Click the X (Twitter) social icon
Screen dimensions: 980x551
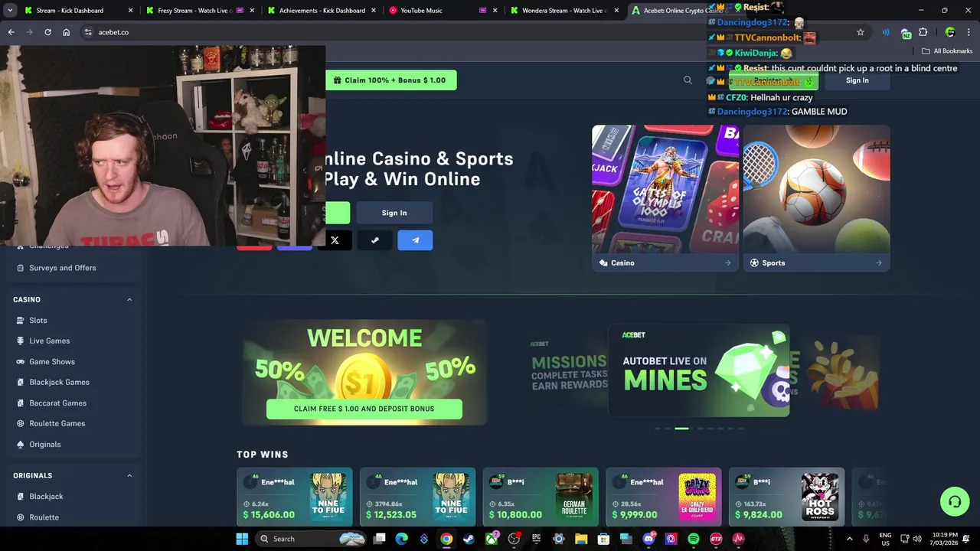pyautogui.click(x=335, y=240)
